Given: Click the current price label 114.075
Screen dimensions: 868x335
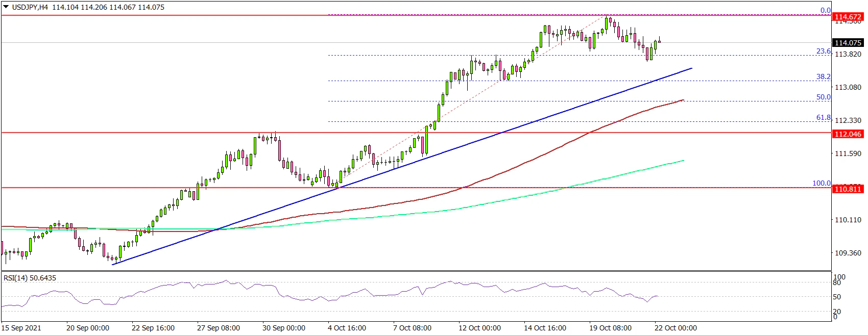Looking at the screenshot, I should tap(848, 43).
